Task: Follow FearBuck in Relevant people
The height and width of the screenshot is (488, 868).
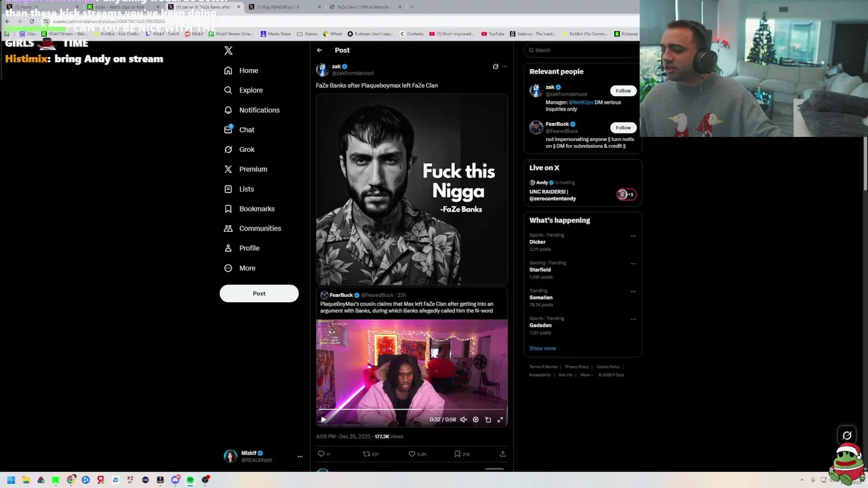Action: [x=623, y=127]
